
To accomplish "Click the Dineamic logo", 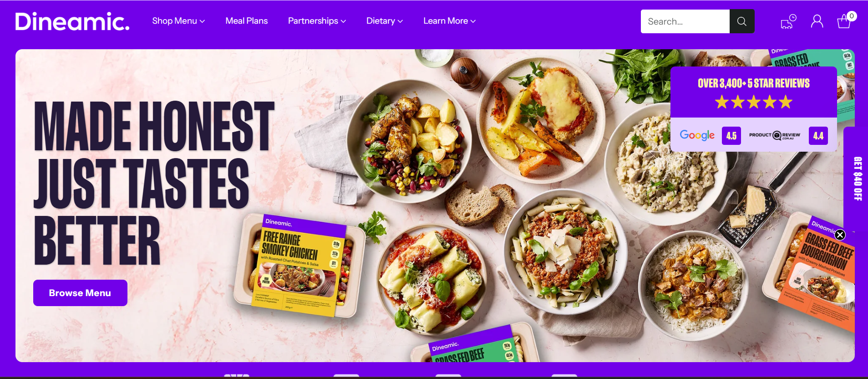I will (72, 21).
